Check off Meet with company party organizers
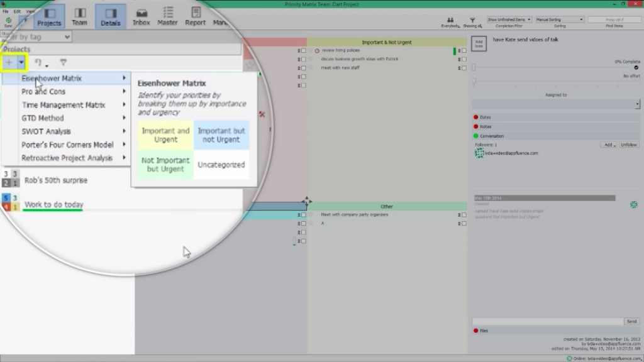The image size is (644, 362). click(x=464, y=215)
